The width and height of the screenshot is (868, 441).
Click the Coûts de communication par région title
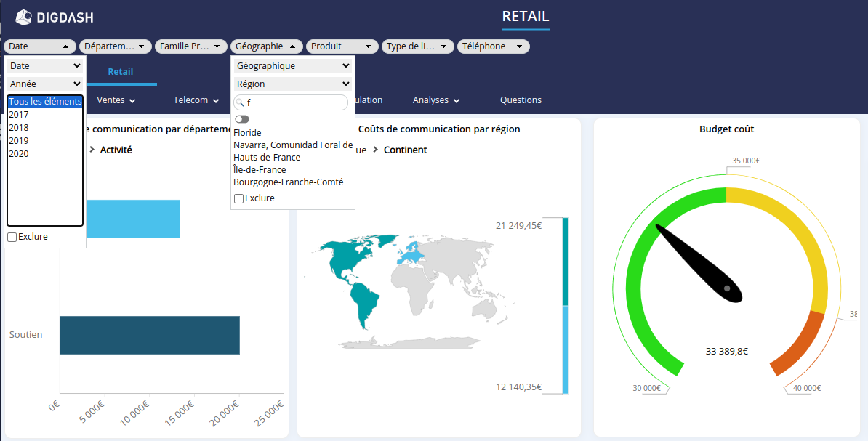(x=439, y=129)
